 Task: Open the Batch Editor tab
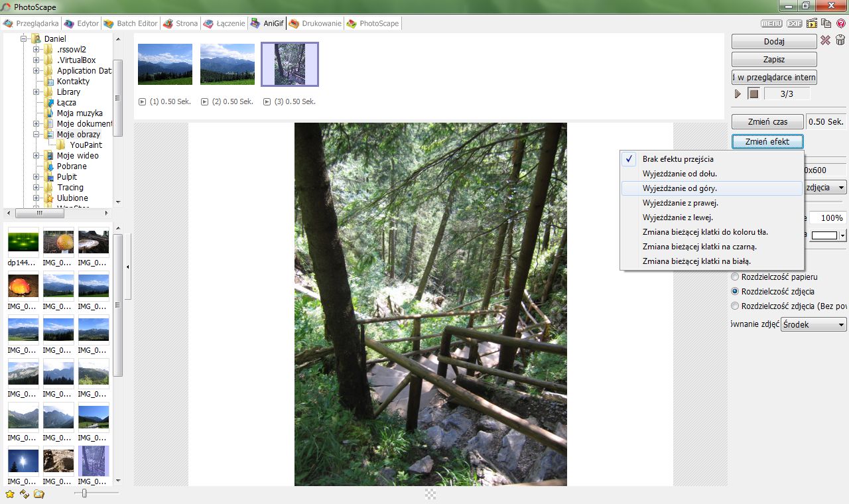tap(130, 23)
